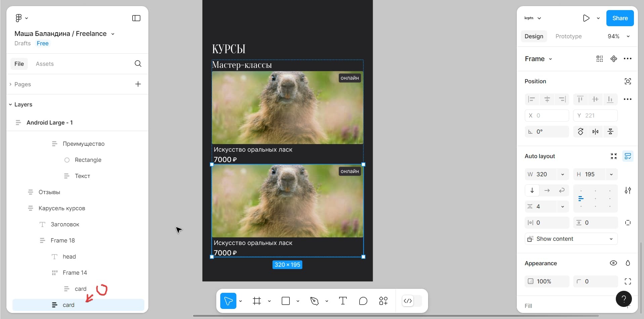Viewport: 644px width, 319px height.
Task: Create component with diamond icon
Action: (614, 59)
